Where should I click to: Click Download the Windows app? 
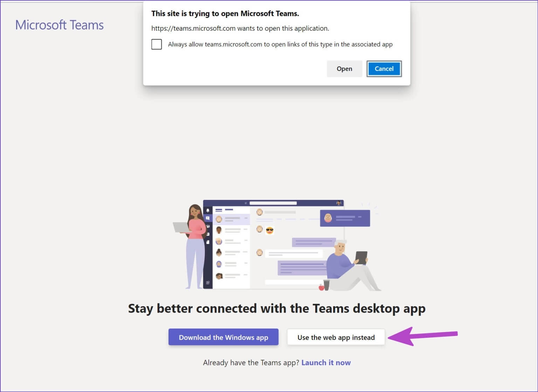coord(223,337)
